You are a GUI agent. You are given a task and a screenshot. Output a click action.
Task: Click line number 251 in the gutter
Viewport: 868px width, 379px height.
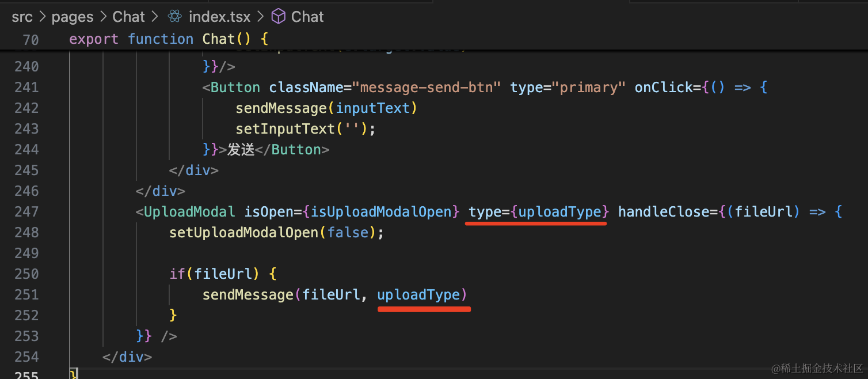tap(26, 295)
